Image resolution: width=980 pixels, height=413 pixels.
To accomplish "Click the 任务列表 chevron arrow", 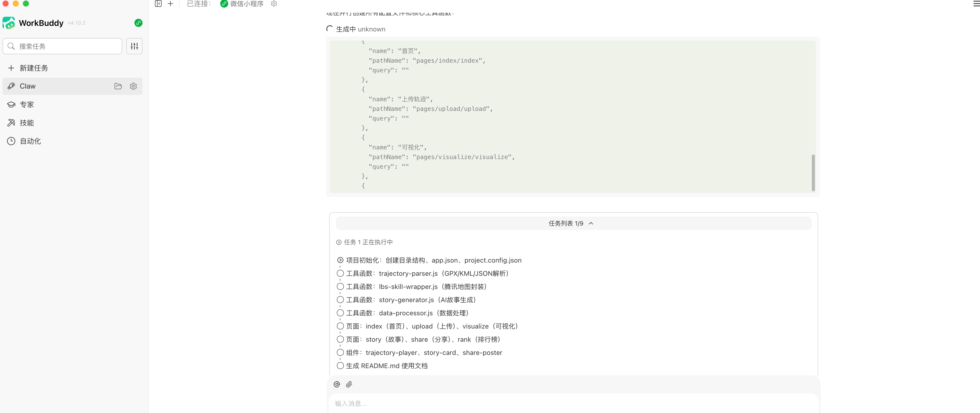I will pyautogui.click(x=591, y=223).
